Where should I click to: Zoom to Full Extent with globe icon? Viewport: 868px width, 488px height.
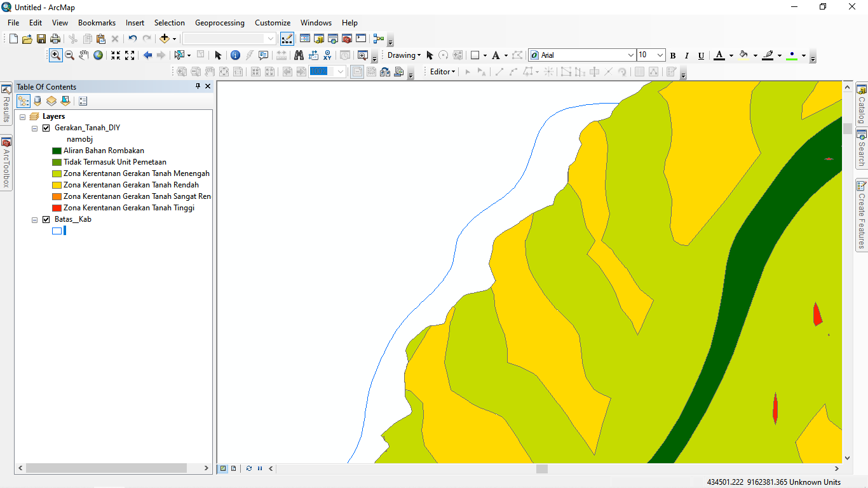click(x=98, y=55)
